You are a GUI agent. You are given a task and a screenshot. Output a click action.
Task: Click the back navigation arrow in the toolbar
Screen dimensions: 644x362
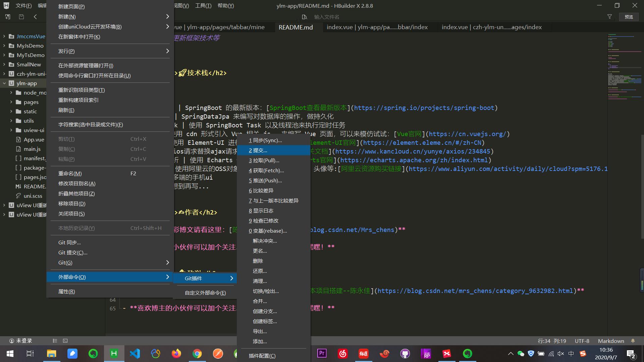tap(35, 16)
